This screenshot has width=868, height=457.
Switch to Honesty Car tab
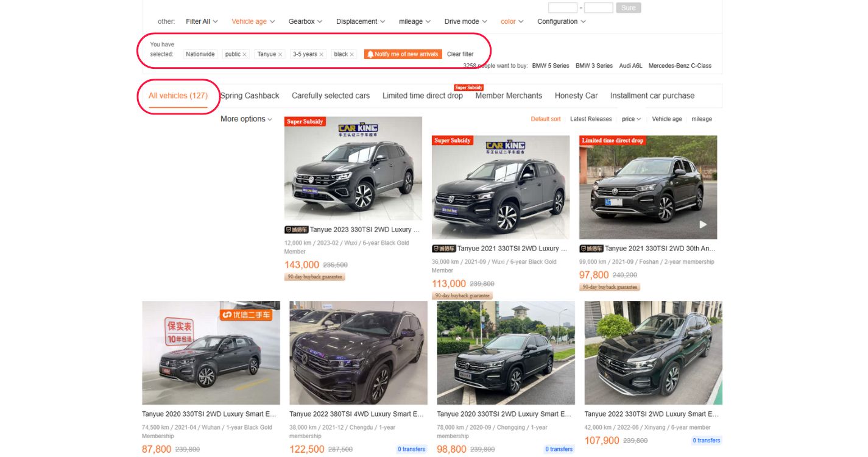coord(576,96)
